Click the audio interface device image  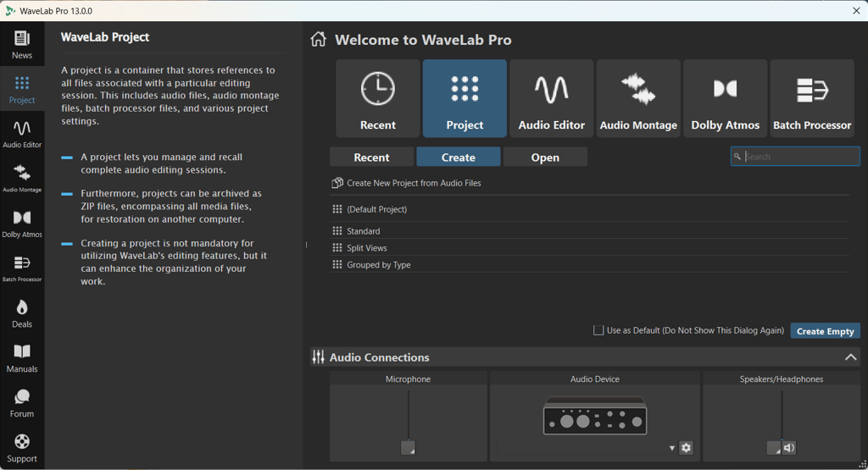595,415
